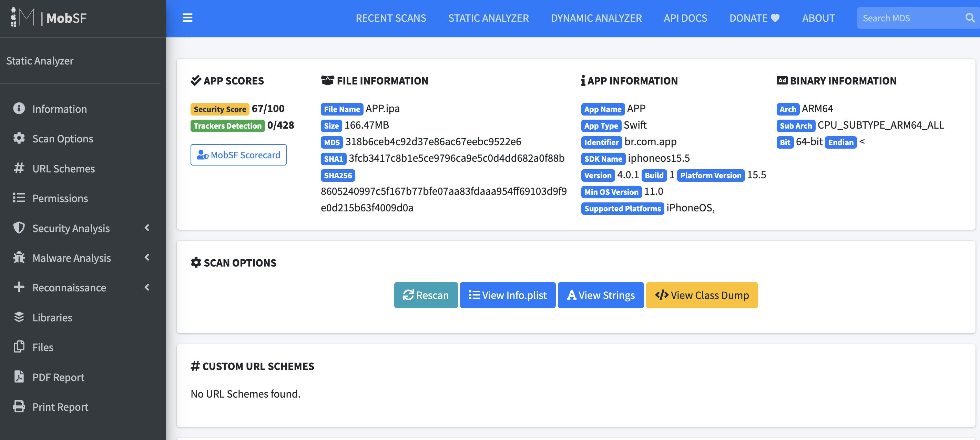Viewport: 980px width, 440px height.
Task: Select the View Strings option
Action: coord(600,295)
